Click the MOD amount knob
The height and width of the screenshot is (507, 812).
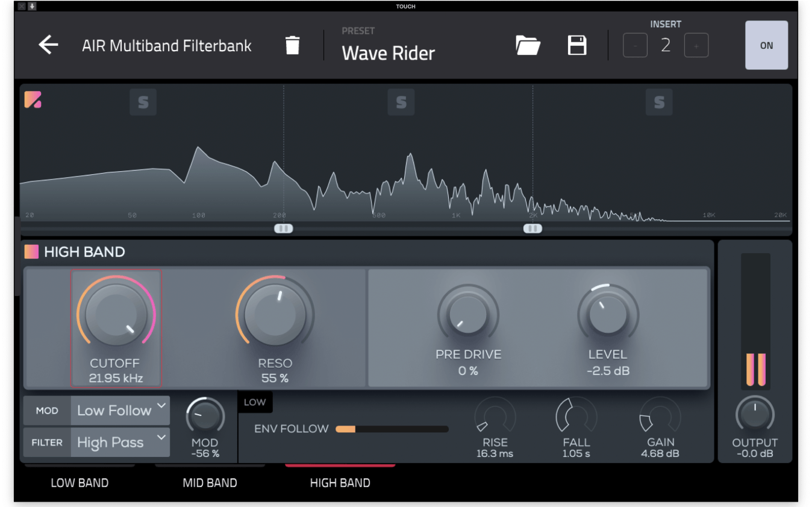[205, 416]
